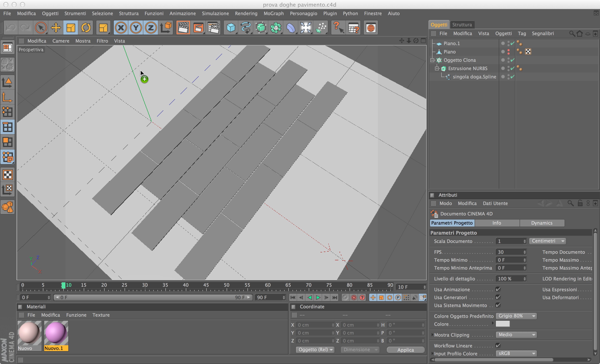Collapse the Oggetto Clona tree item
The image size is (600, 364).
(432, 60)
